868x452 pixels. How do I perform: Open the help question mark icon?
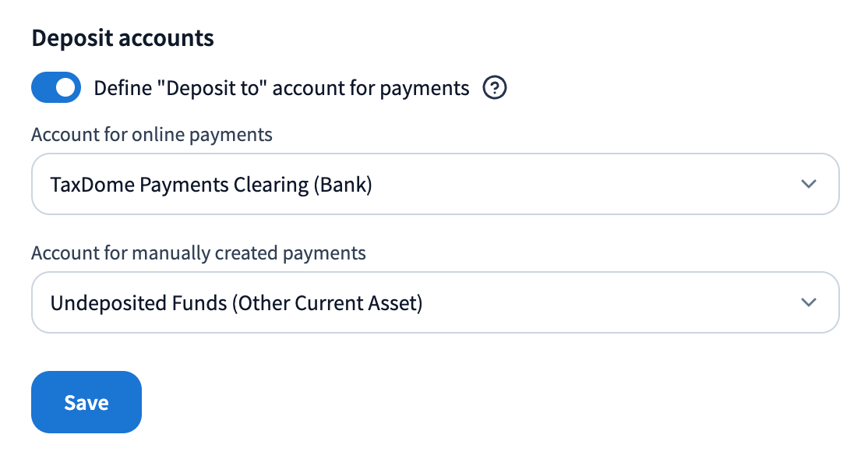pos(494,87)
